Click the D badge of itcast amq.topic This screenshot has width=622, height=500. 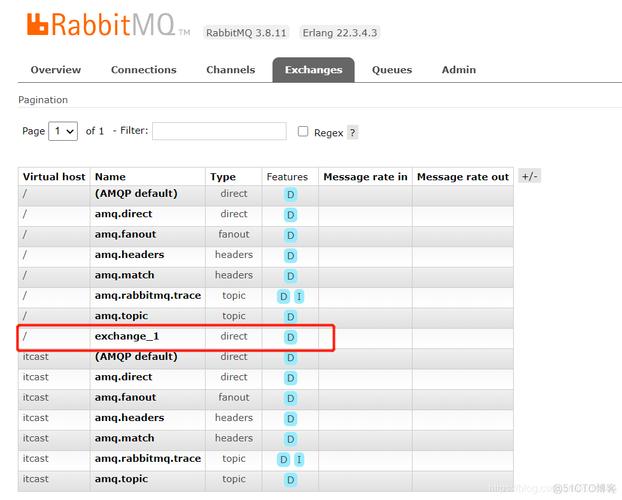click(x=290, y=480)
